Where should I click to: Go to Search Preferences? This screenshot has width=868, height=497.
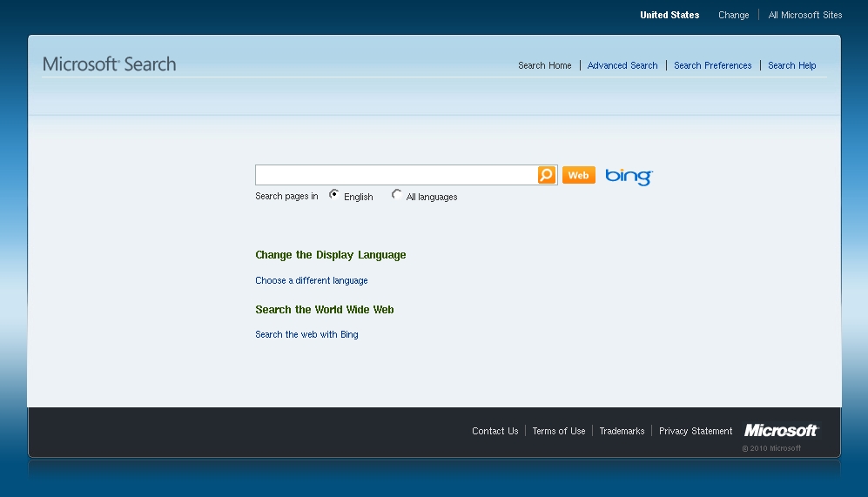coord(712,65)
